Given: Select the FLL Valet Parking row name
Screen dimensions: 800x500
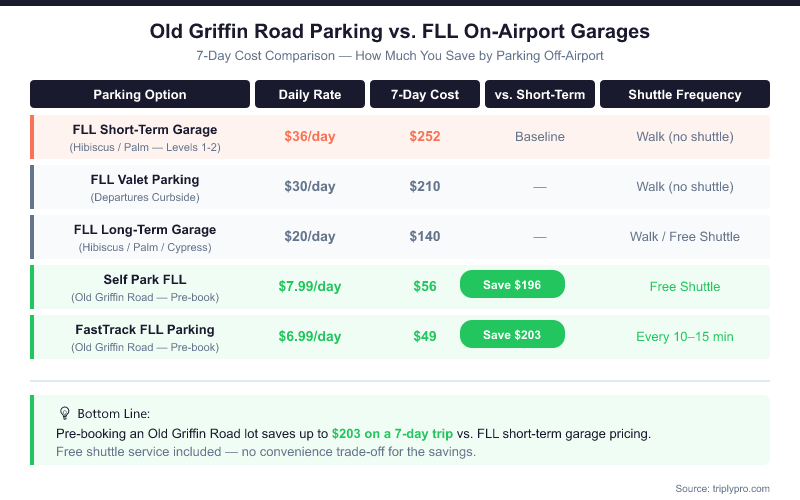Looking at the screenshot, I should coord(145,180).
